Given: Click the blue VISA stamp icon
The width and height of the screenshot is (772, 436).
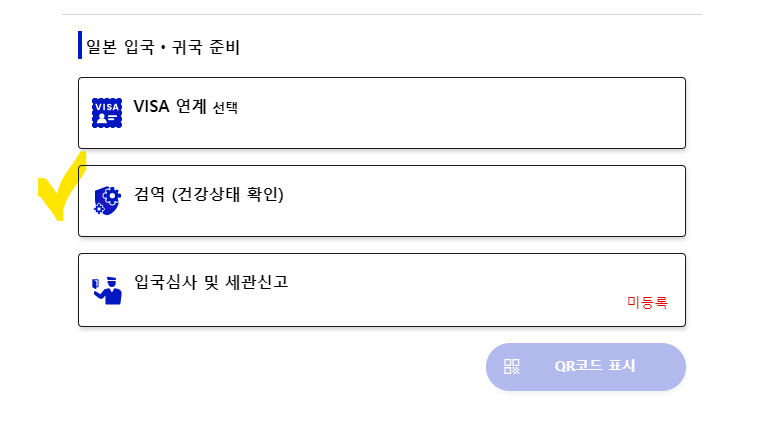Looking at the screenshot, I should [x=107, y=112].
